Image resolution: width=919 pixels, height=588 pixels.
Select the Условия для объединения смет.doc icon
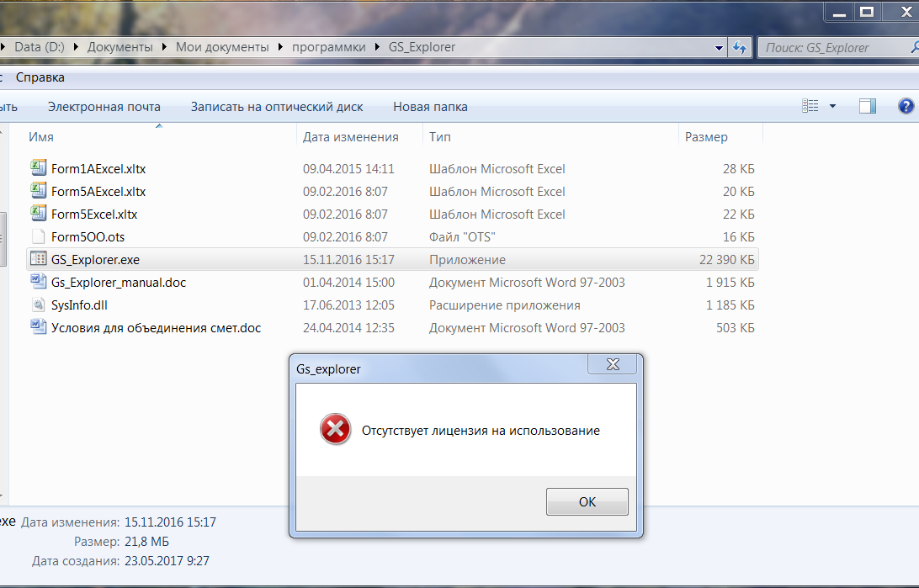pyautogui.click(x=38, y=327)
